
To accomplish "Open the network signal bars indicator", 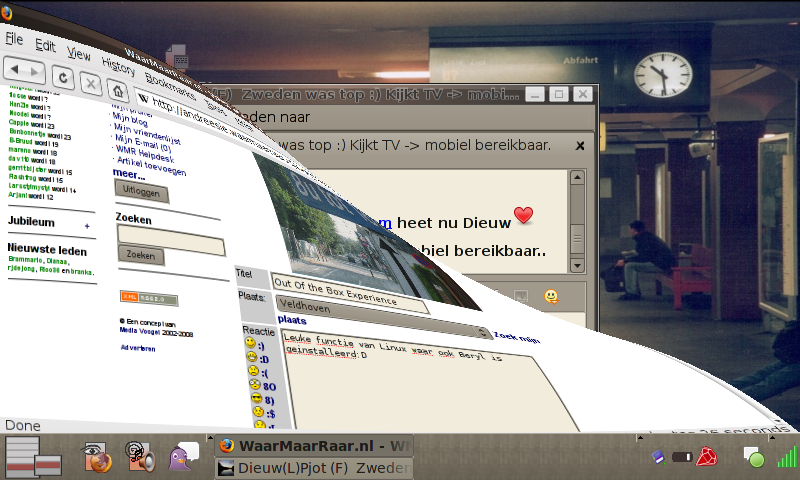I will tap(787, 457).
